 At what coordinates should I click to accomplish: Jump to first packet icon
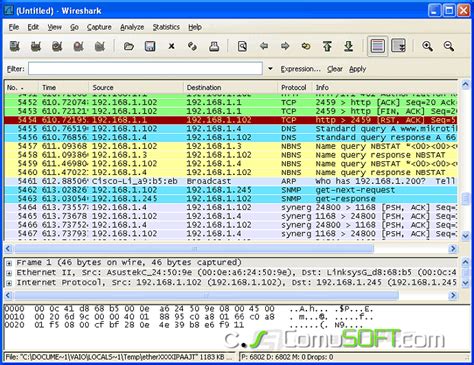point(327,46)
